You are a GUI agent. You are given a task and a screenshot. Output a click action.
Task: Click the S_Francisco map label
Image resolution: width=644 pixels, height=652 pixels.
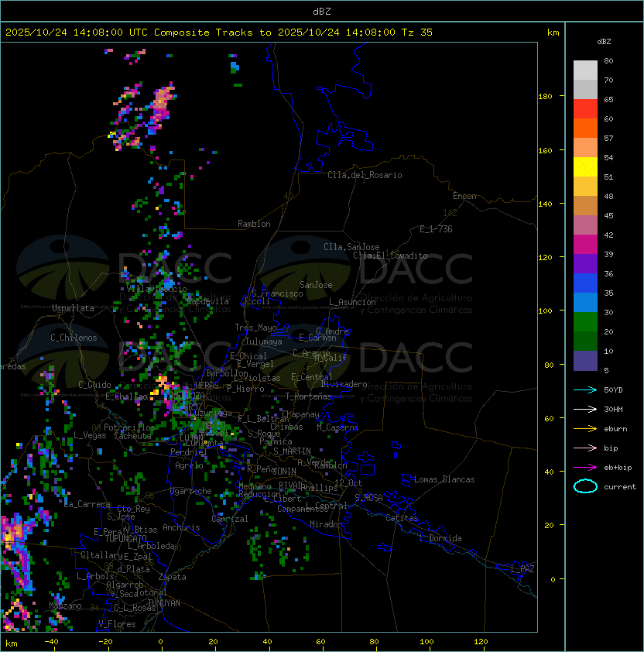click(x=277, y=293)
